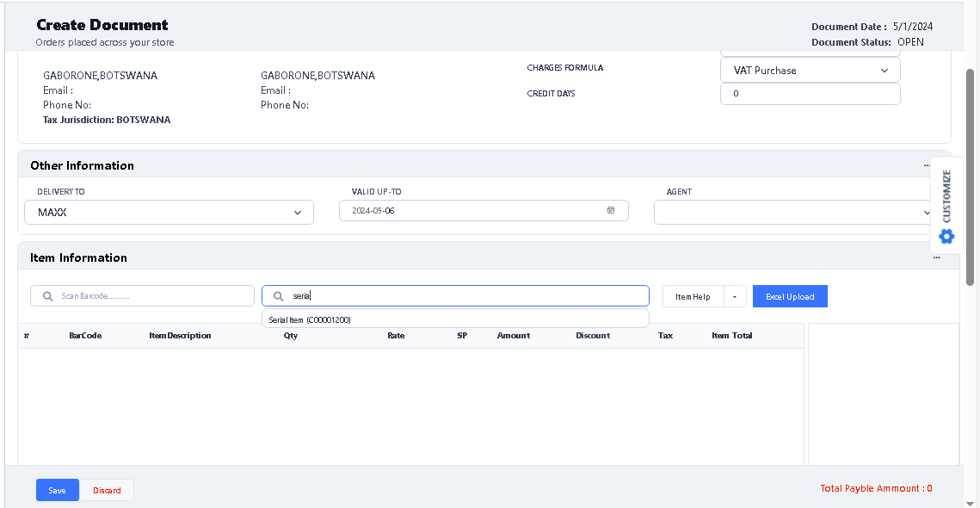
Task: Open the Item Information section options ellipsis
Action: pos(937,257)
